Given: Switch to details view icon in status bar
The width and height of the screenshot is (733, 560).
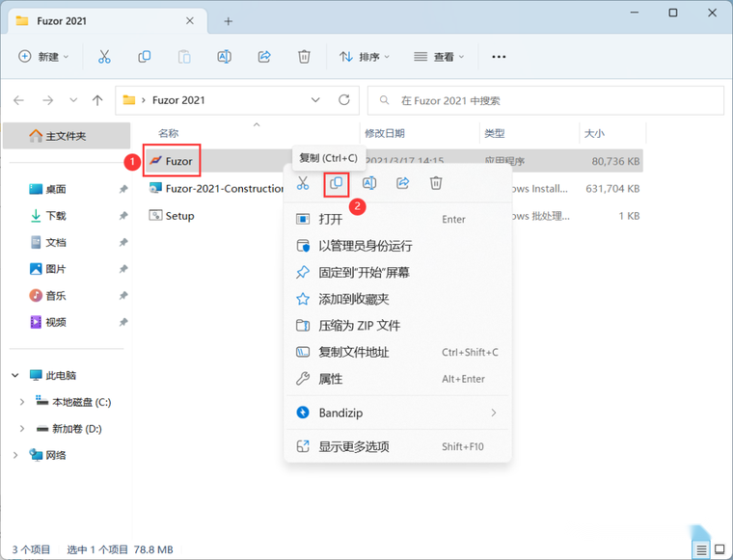Looking at the screenshot, I should [x=702, y=549].
